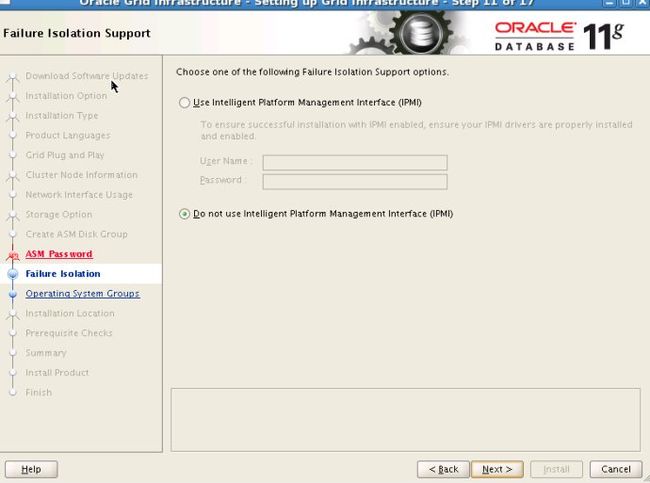Image resolution: width=650 pixels, height=483 pixels.
Task: Click Installation Type step text
Action: [62, 116]
